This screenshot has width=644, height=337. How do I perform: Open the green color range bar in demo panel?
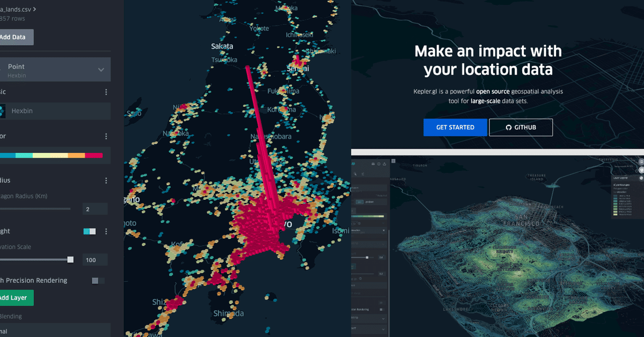pyautogui.click(x=368, y=216)
